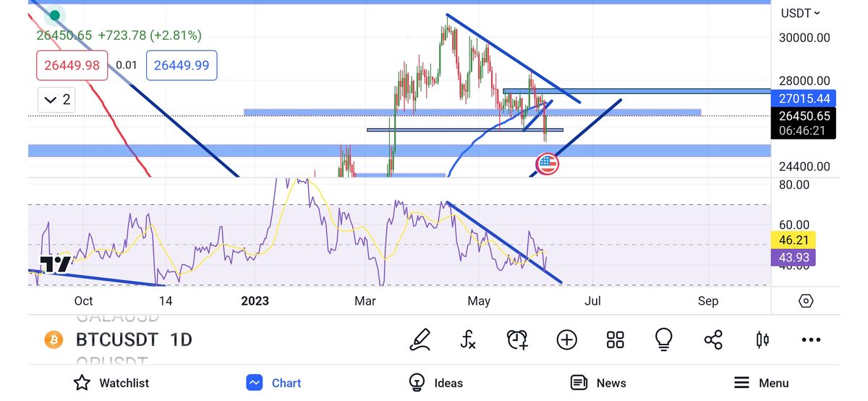Open the three-dot more options menu
This screenshot has height=401, width=868.
811,339
